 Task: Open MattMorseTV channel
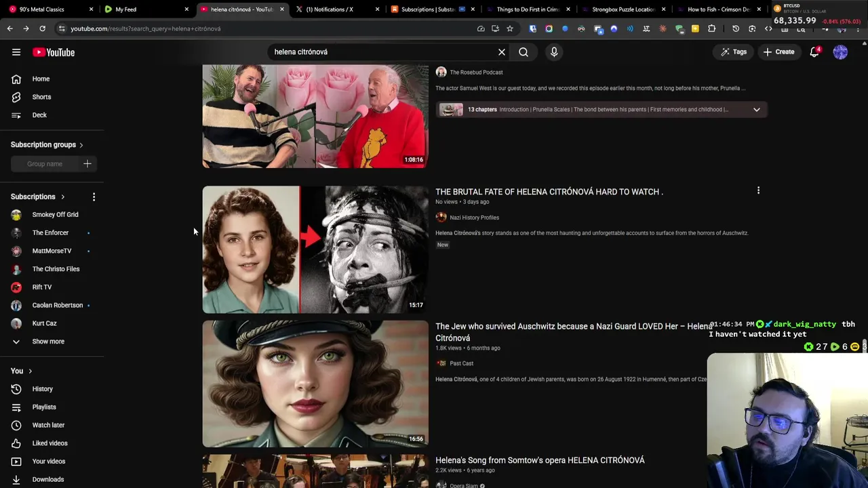52,251
